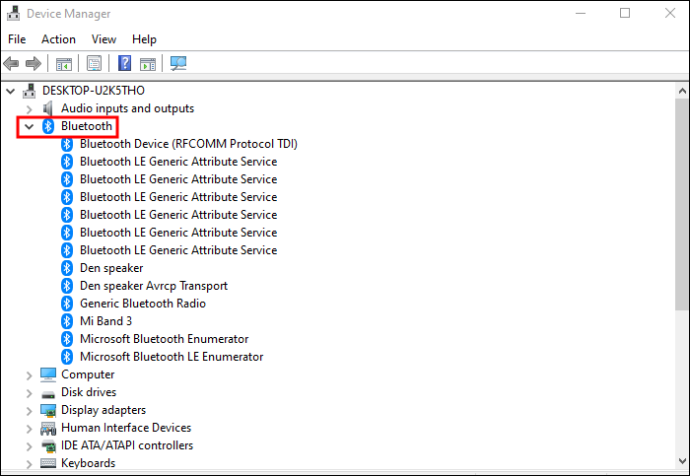Open the File menu

pos(17,40)
